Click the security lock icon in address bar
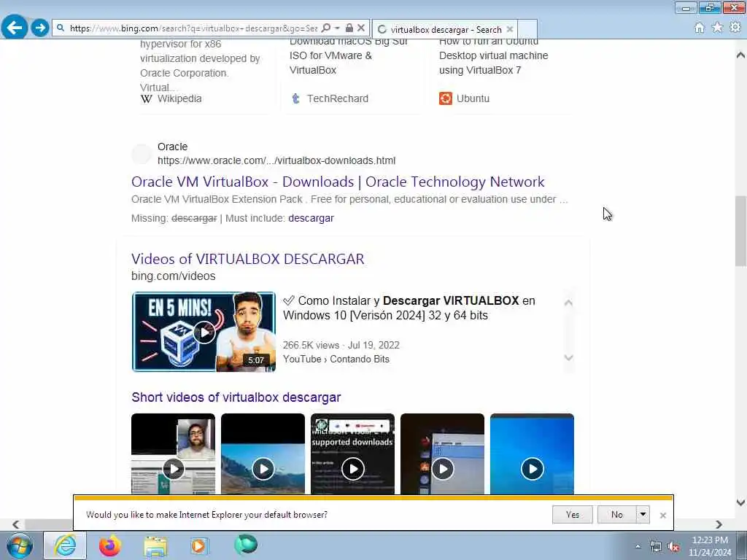The height and width of the screenshot is (560, 747). click(349, 28)
